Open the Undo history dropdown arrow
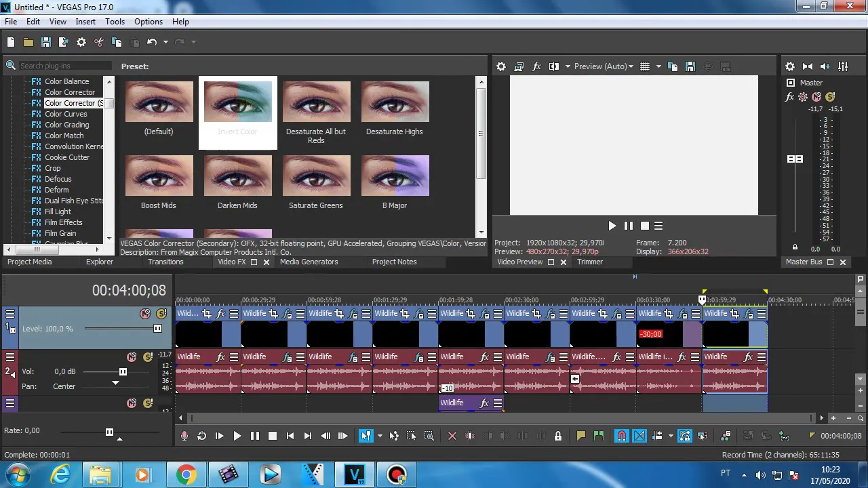The image size is (868, 488). 165,42
